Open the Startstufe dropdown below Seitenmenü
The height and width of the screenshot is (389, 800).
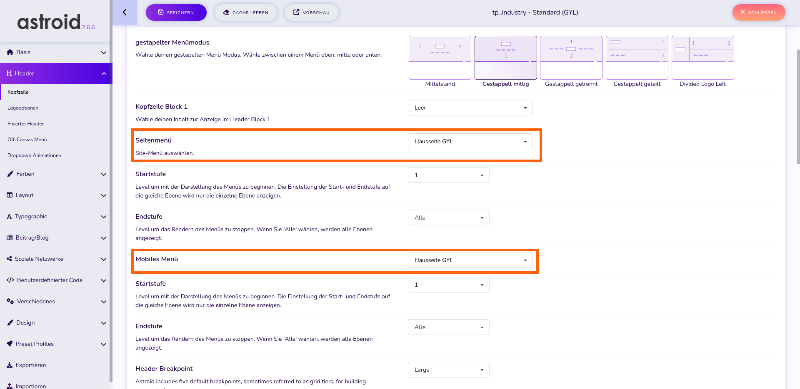(x=448, y=175)
